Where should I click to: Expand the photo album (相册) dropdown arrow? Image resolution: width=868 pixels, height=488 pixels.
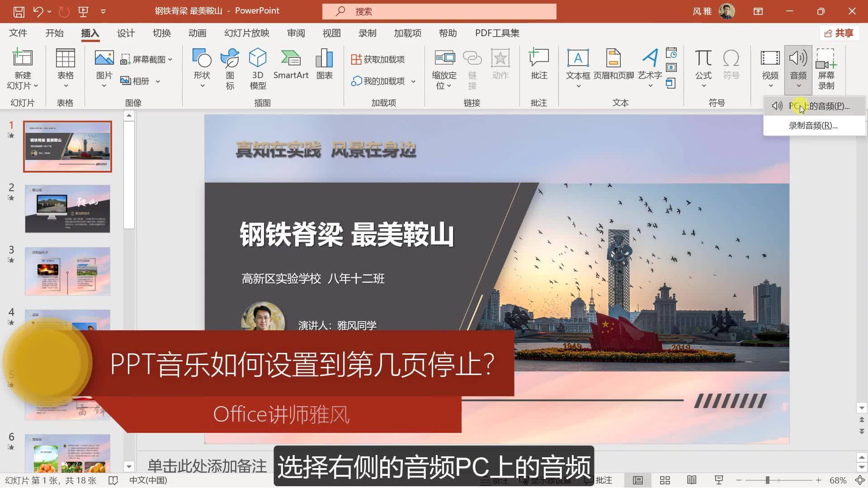click(158, 81)
